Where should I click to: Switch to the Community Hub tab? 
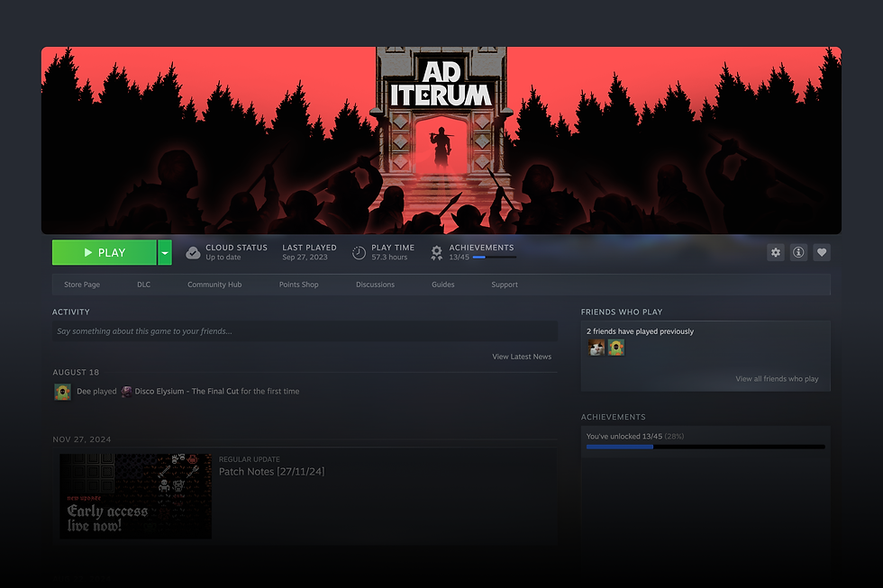pyautogui.click(x=214, y=285)
